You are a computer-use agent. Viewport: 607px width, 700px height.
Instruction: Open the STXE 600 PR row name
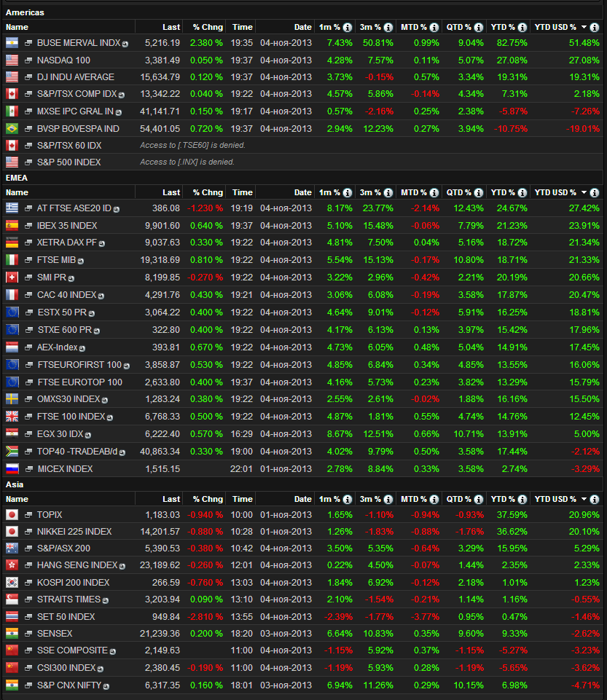click(x=65, y=330)
